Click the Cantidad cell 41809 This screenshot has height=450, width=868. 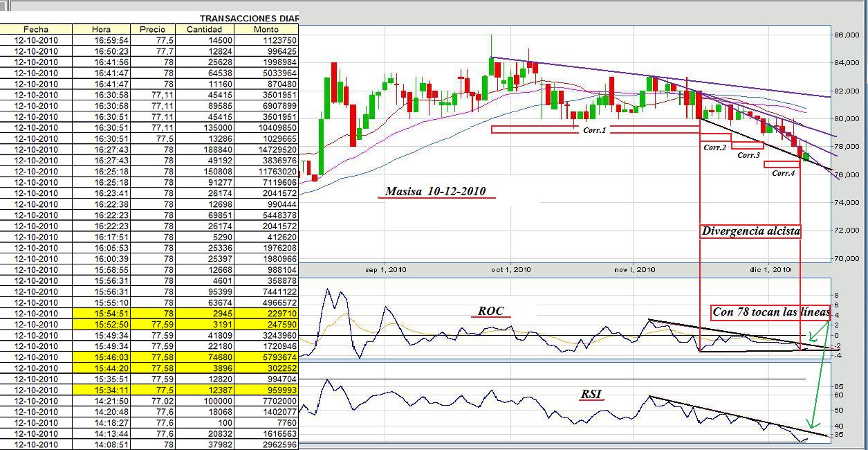205,336
